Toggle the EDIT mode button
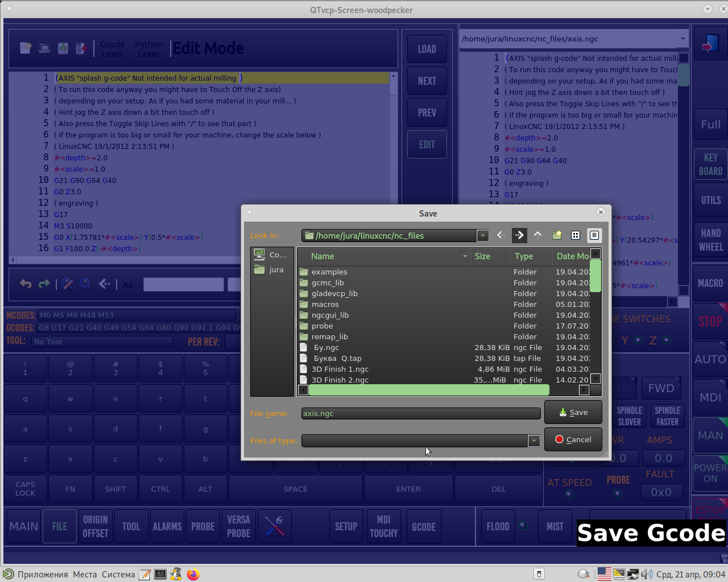The height and width of the screenshot is (582, 728). (x=427, y=144)
